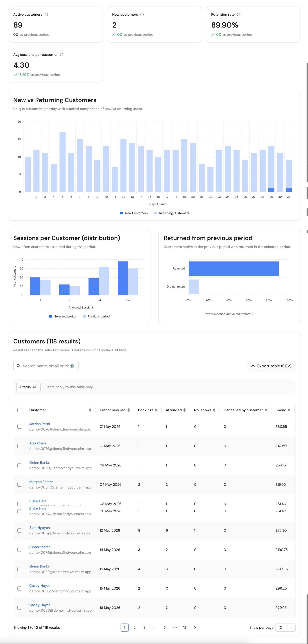
Task: Open Alex Chen customer link
Action: pos(37,443)
